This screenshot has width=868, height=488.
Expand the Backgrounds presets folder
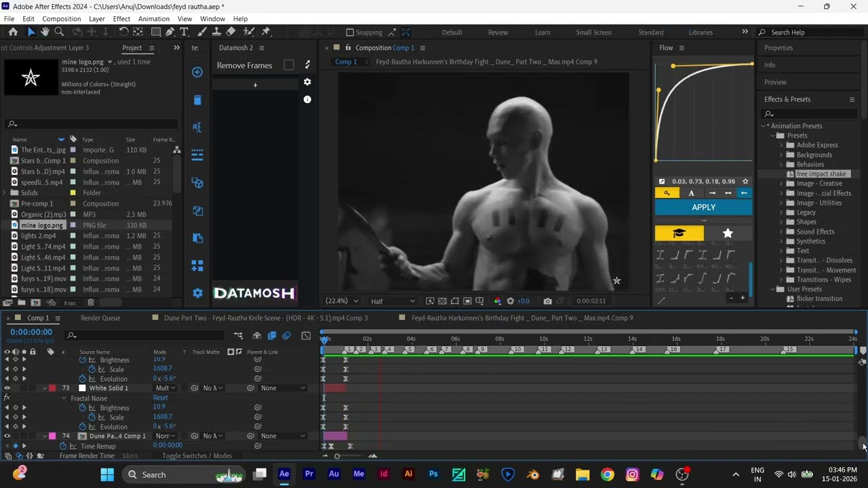781,155
